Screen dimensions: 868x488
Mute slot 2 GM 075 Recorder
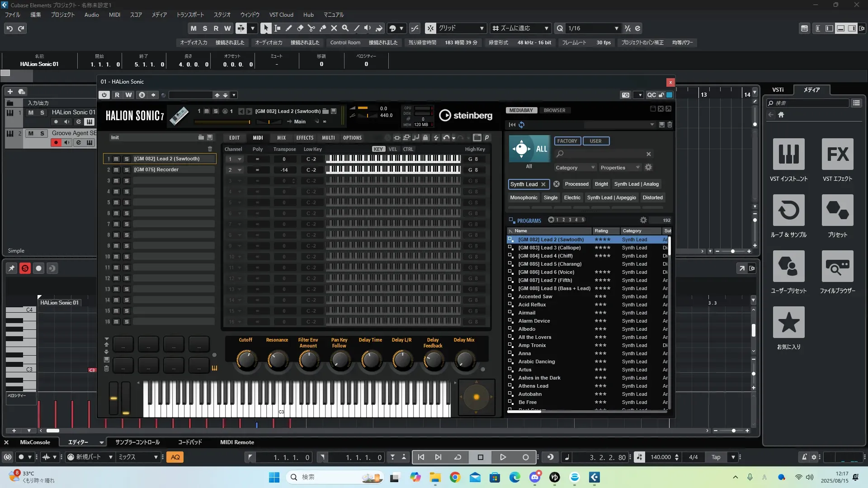click(x=116, y=170)
